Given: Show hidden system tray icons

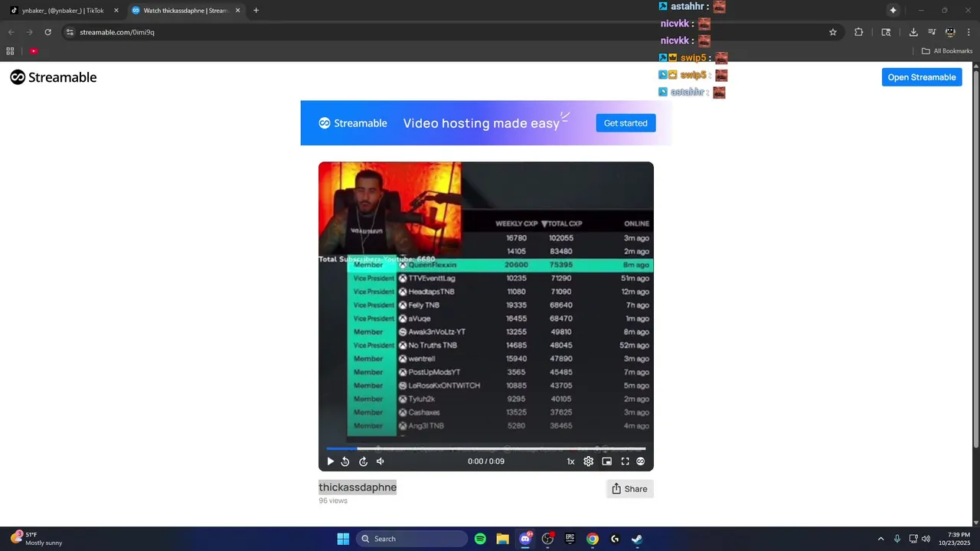Looking at the screenshot, I should click(880, 539).
